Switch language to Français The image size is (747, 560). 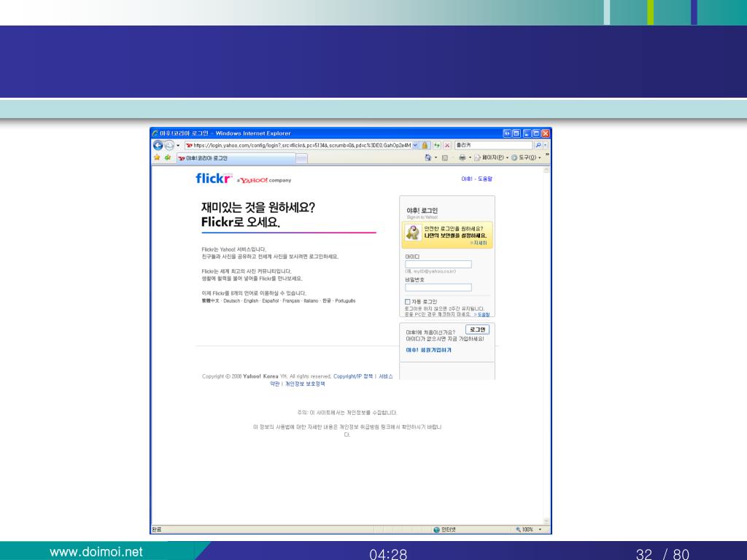[x=291, y=301]
